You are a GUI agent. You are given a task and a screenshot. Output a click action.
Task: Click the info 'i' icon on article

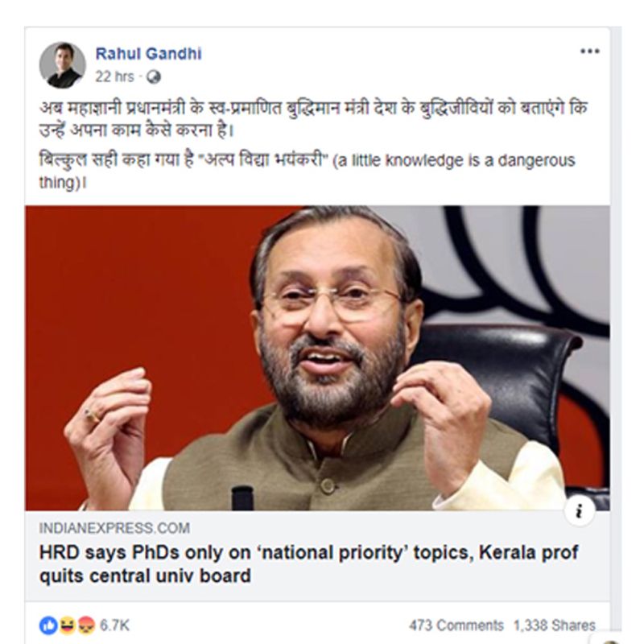580,510
